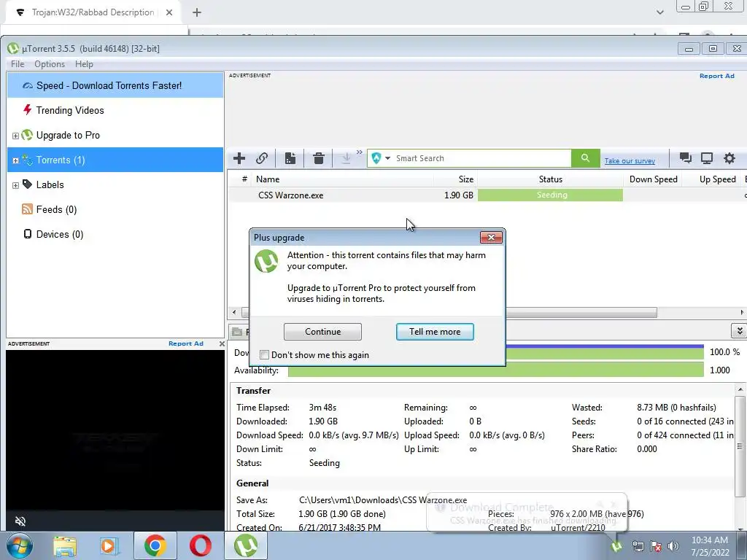The width and height of the screenshot is (747, 560).
Task: Click the Add Torrent plus icon
Action: click(x=239, y=158)
